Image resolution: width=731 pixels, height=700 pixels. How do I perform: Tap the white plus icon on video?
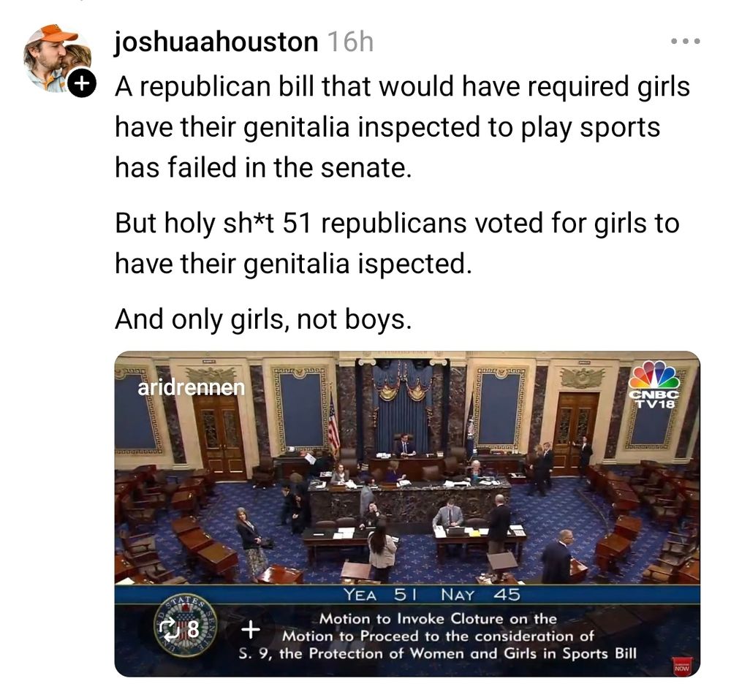(251, 630)
